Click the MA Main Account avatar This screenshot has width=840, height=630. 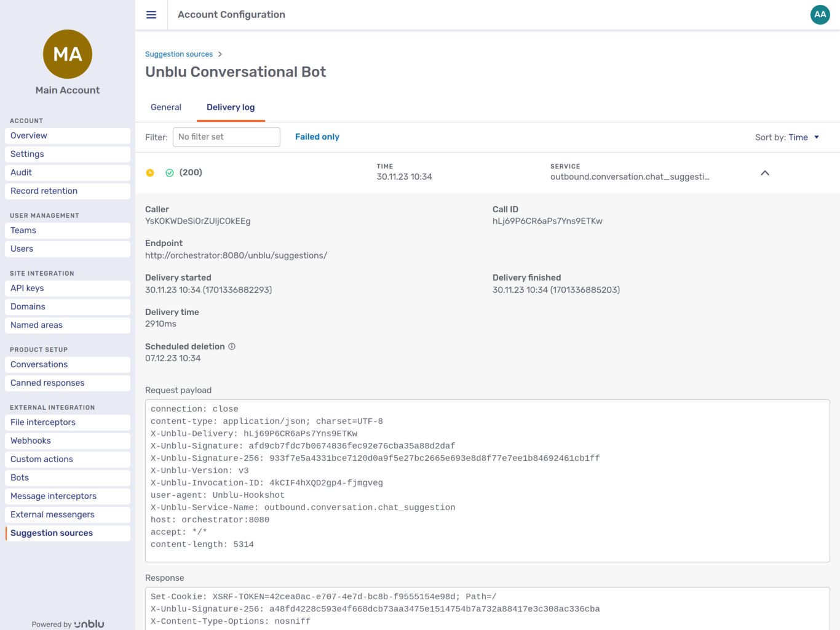coord(67,54)
